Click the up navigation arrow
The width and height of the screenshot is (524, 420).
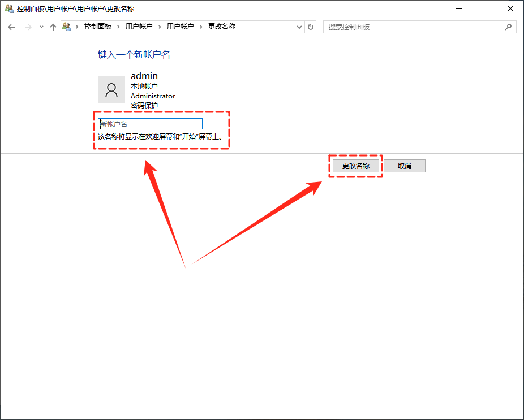[x=53, y=27]
